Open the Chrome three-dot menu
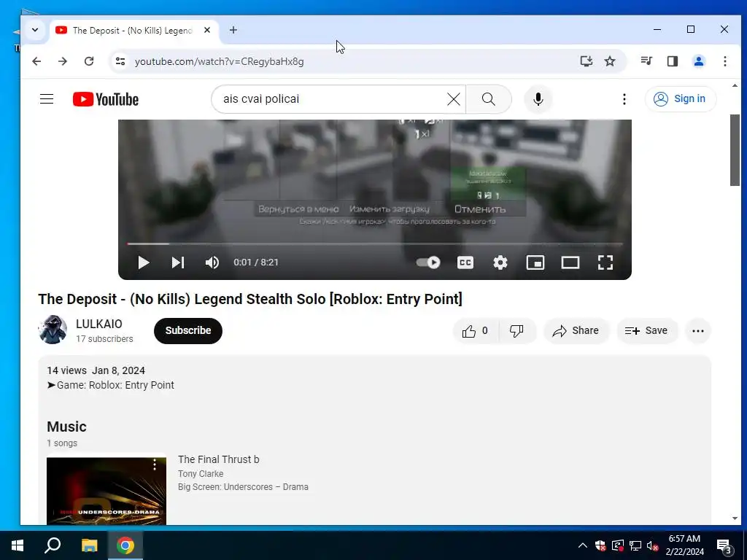Viewport: 747px width, 560px height. coord(724,61)
